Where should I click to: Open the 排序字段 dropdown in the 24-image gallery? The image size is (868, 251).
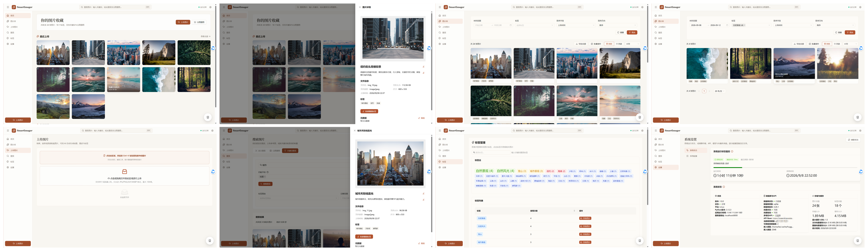coord(576,25)
